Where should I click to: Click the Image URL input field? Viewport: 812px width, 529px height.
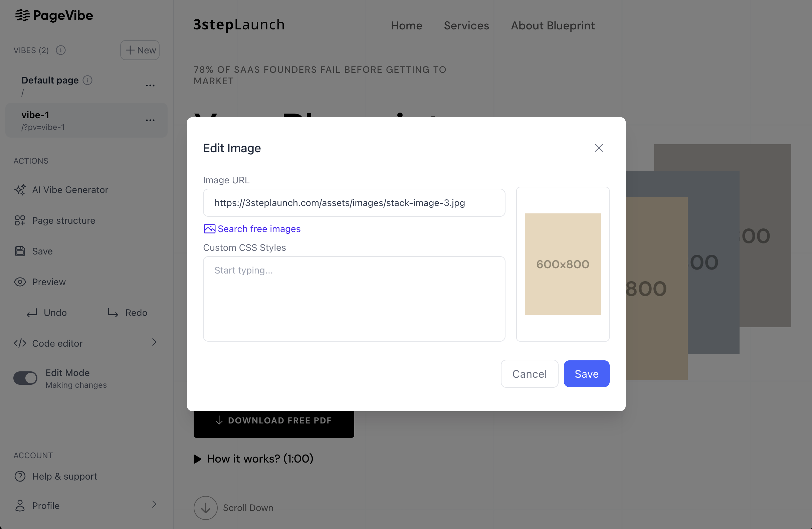354,202
